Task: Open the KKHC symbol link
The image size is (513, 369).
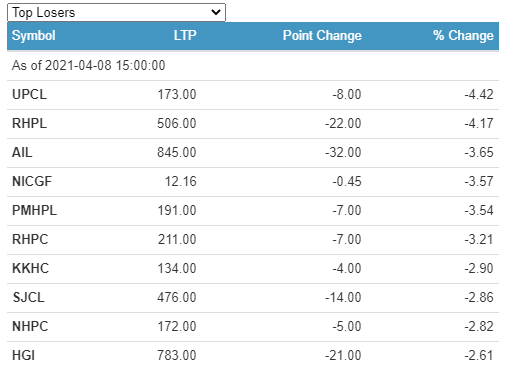Action: click(x=30, y=269)
